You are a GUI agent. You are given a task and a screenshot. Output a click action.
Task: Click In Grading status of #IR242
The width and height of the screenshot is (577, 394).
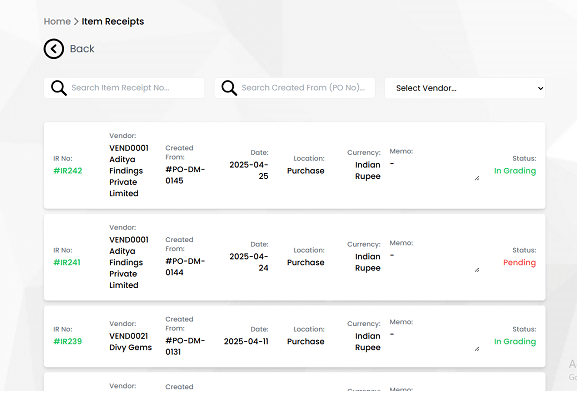tap(515, 171)
